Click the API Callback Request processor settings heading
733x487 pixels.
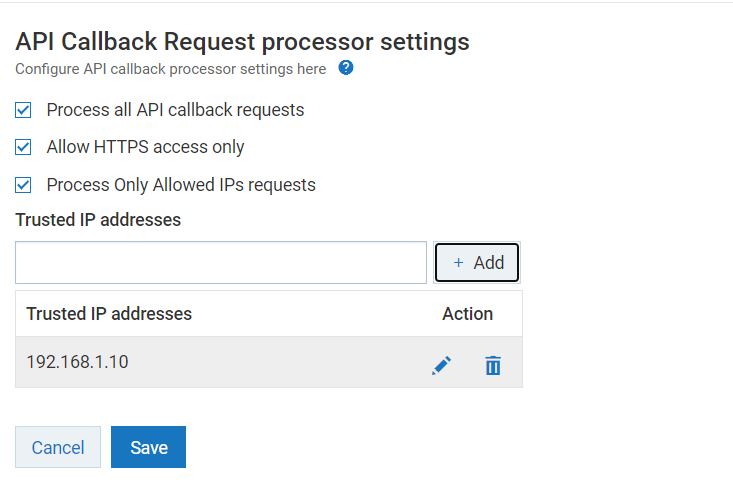(242, 42)
